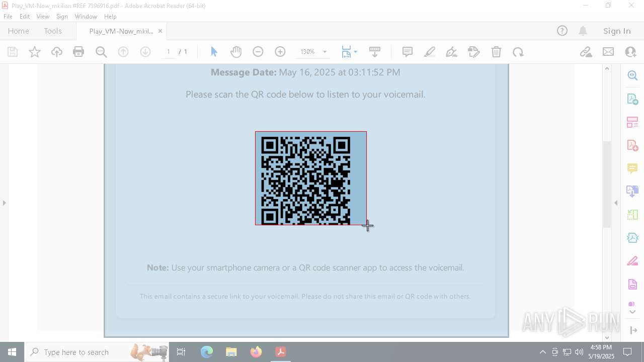Open the Help menu

pos(110,17)
